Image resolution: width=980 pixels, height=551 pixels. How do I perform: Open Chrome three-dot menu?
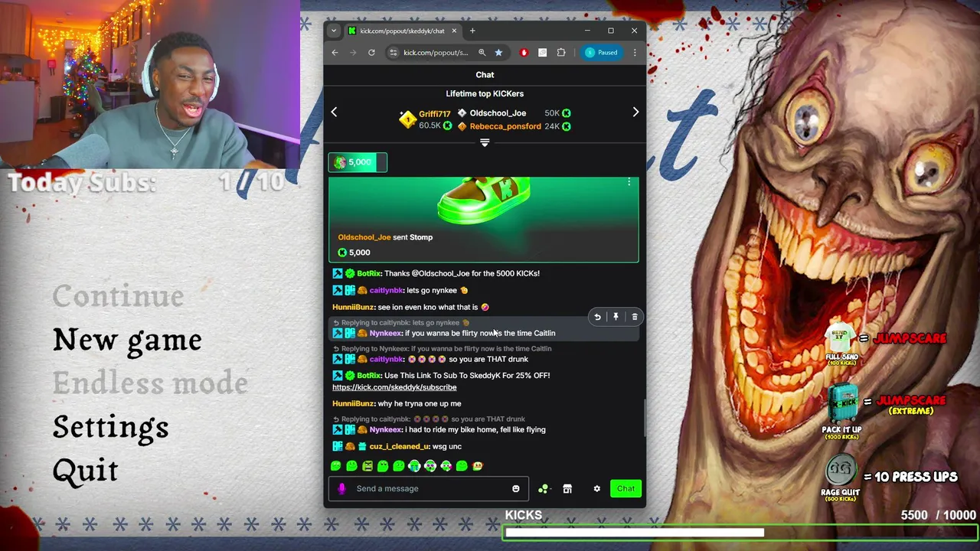click(x=634, y=53)
